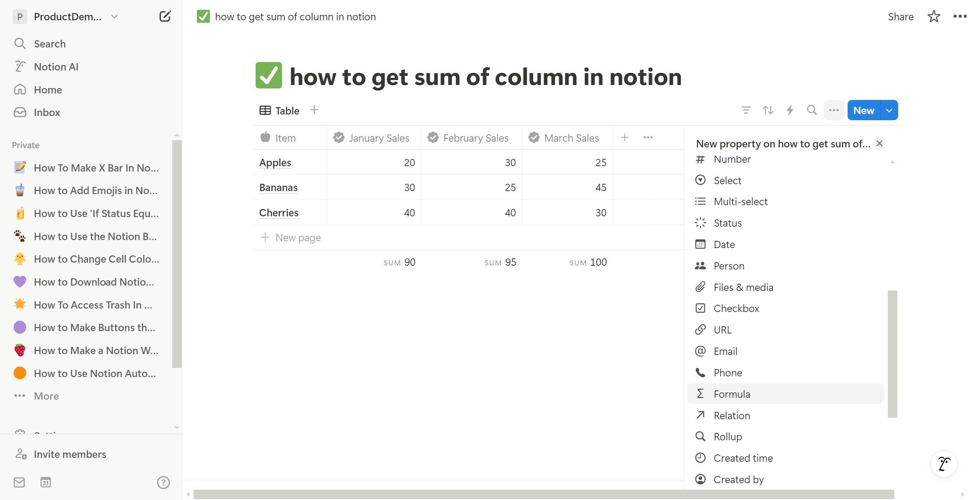Star this page as favorite
Screen dimensions: 980x500
tap(933, 16)
